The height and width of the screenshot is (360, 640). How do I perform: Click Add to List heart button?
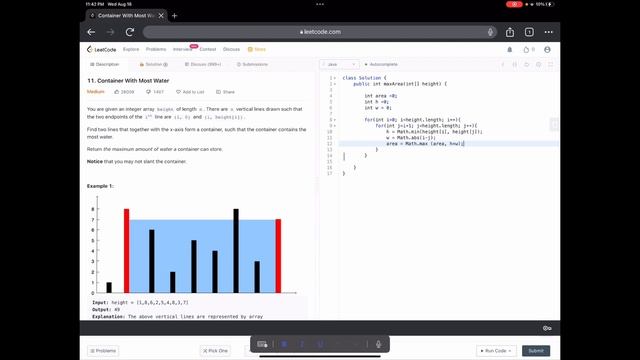click(x=190, y=92)
